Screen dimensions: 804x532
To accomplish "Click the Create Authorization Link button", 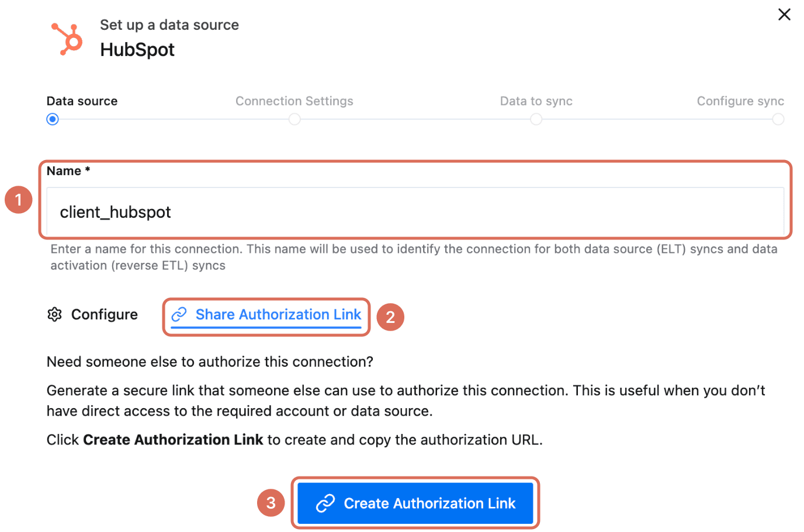I will pos(415,503).
